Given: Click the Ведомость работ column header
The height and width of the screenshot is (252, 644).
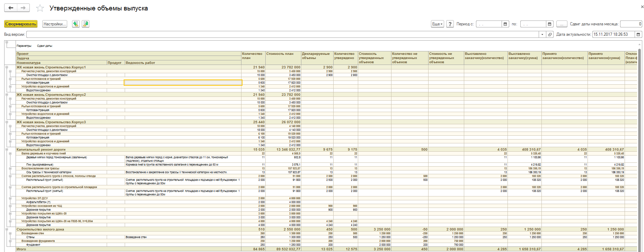Looking at the screenshot, I should pyautogui.click(x=183, y=63).
